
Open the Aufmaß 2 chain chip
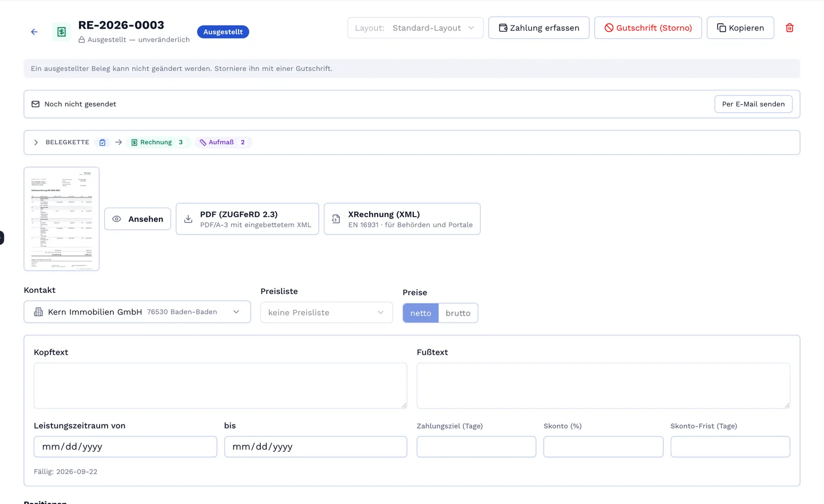click(223, 142)
